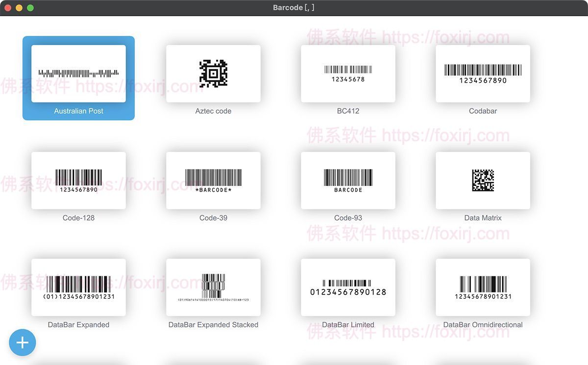Click the green full-screen window button
588x365 pixels.
pyautogui.click(x=30, y=8)
